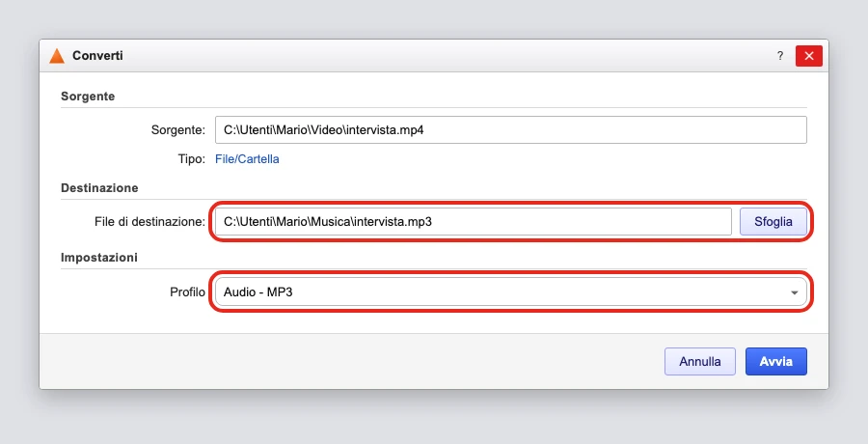
Task: Click the VLC cone icon in title bar
Action: (x=57, y=56)
